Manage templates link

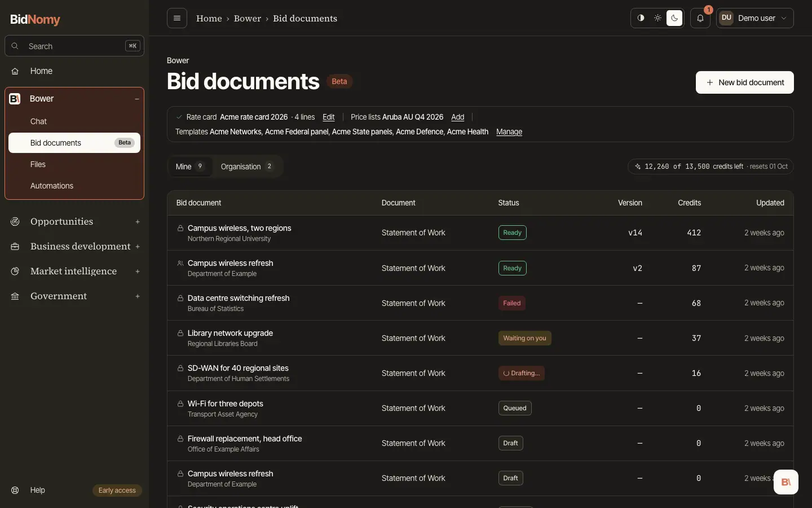click(x=509, y=132)
